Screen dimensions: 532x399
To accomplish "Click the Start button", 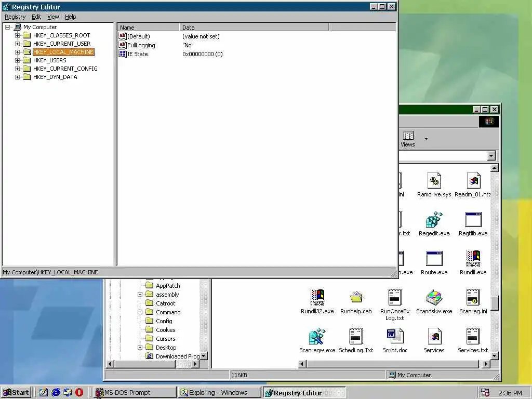I will tap(16, 393).
